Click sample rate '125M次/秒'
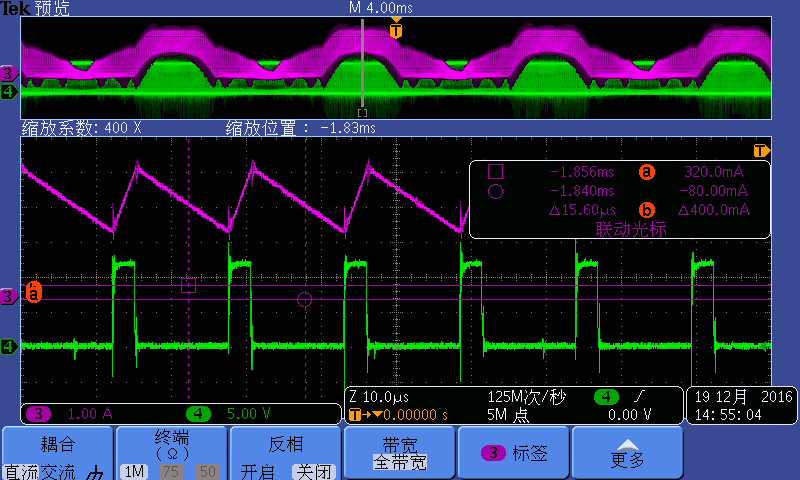800x480 pixels. pyautogui.click(x=527, y=396)
